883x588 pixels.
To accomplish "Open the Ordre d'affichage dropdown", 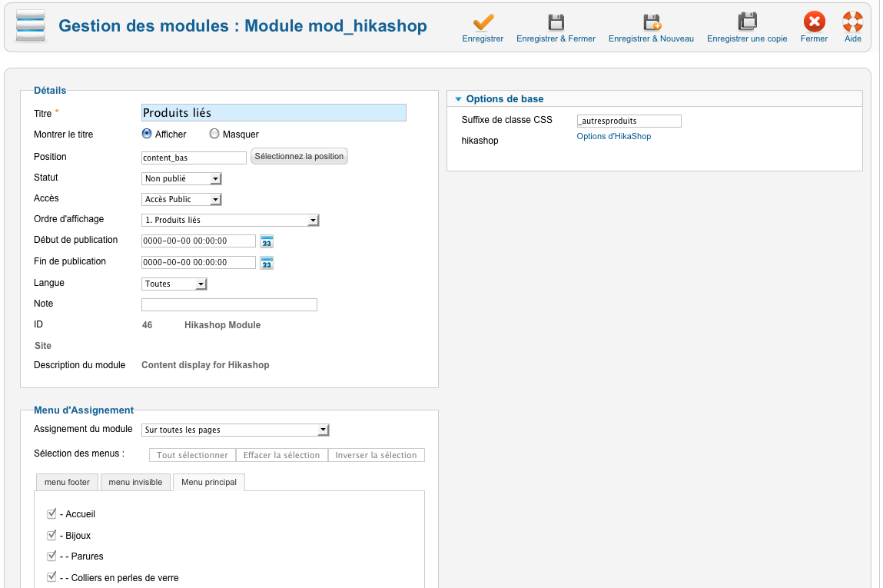I will click(231, 221).
